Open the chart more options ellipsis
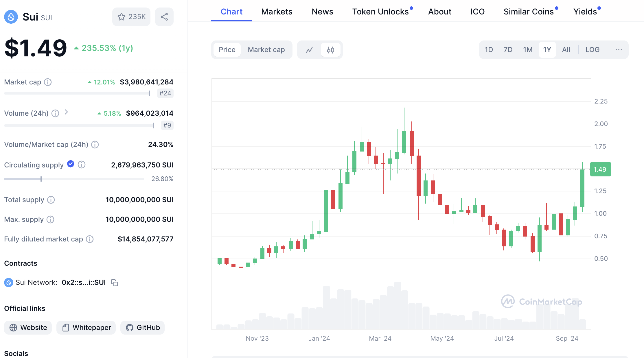Screen dimensions: 644x358 pos(619,50)
